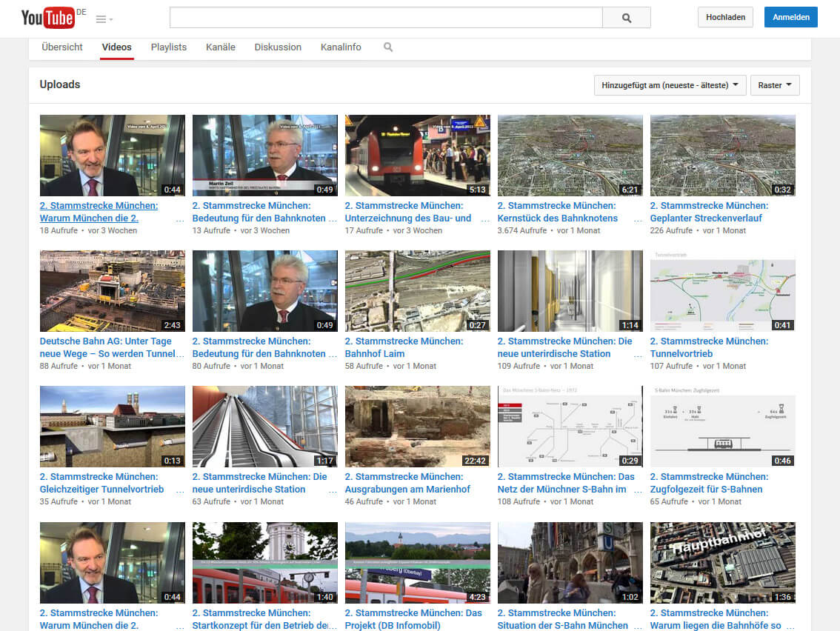Open link 'Kernstück des Bahnknotens'
This screenshot has height=631, width=840.
558,218
